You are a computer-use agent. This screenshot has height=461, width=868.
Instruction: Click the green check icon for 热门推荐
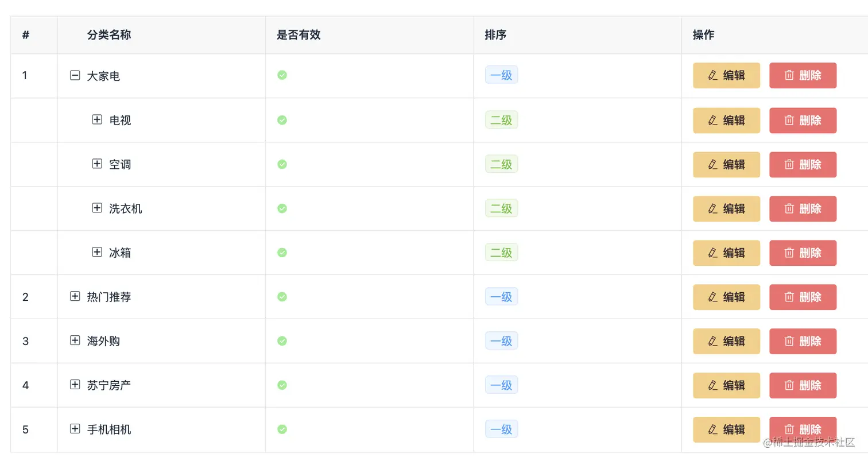(x=282, y=297)
